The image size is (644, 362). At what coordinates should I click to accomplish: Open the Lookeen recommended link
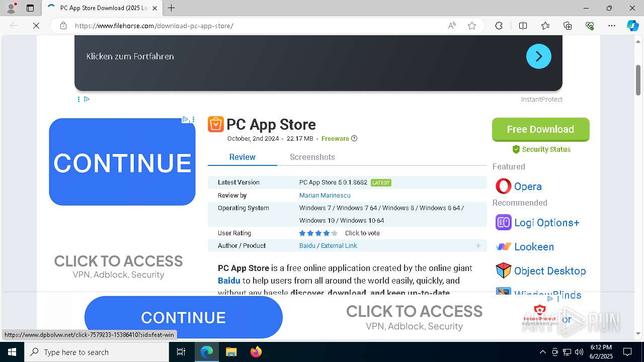[534, 247]
